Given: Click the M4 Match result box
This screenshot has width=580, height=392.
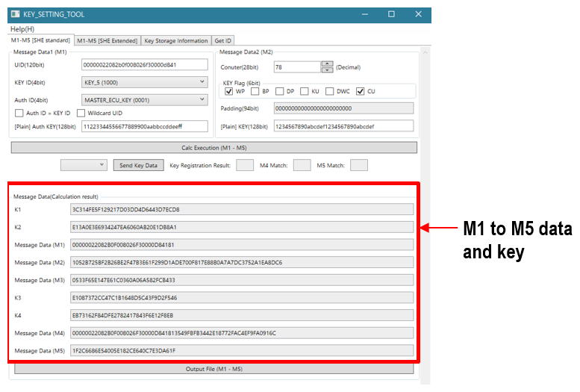Looking at the screenshot, I should [x=302, y=165].
